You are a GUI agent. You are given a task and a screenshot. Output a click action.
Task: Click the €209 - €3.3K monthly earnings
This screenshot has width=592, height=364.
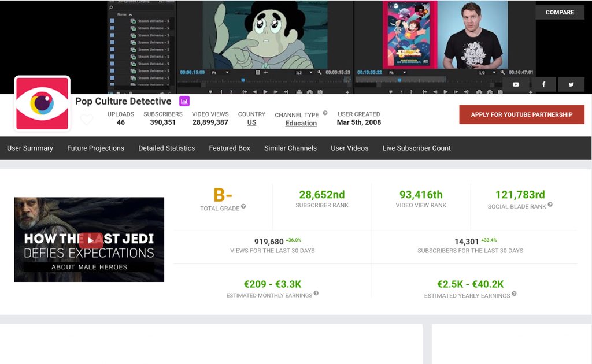click(273, 284)
